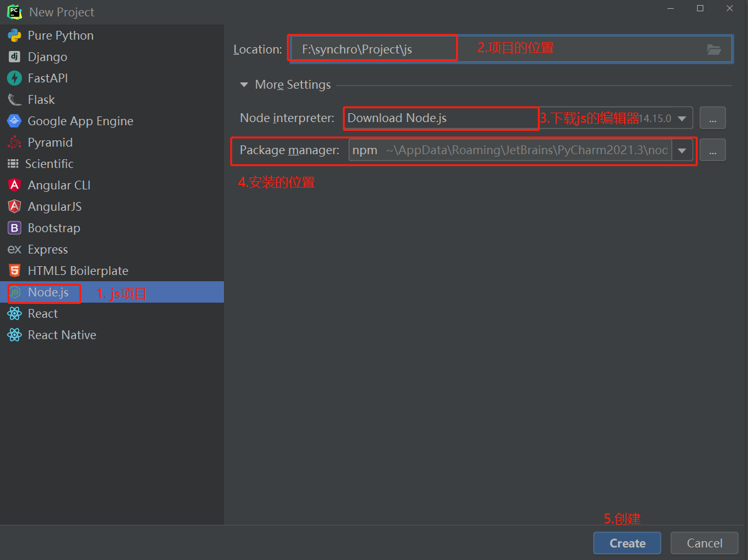Collapse the More Settings section
This screenshot has height=560, width=748.
[244, 84]
